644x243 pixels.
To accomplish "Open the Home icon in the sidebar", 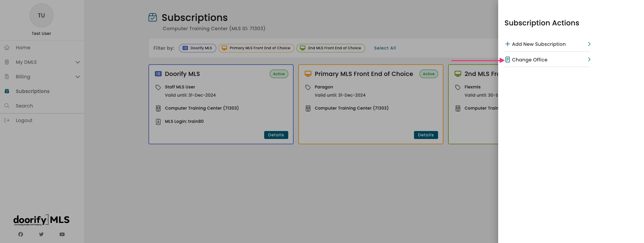I will [7, 47].
